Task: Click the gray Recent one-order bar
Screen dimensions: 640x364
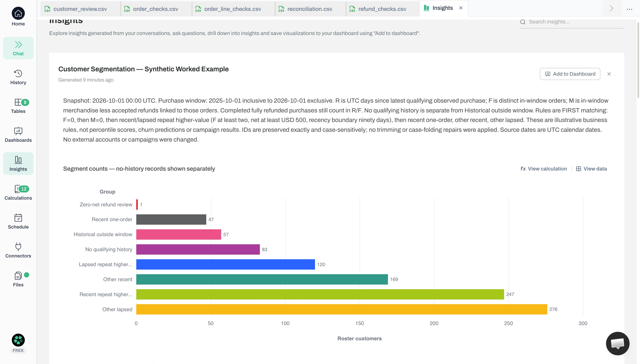Action: coord(171,219)
